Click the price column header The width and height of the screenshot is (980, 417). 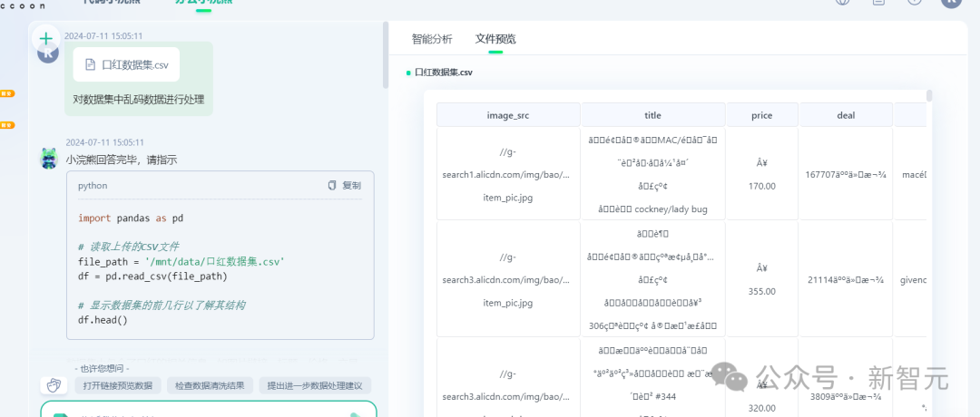(x=762, y=115)
